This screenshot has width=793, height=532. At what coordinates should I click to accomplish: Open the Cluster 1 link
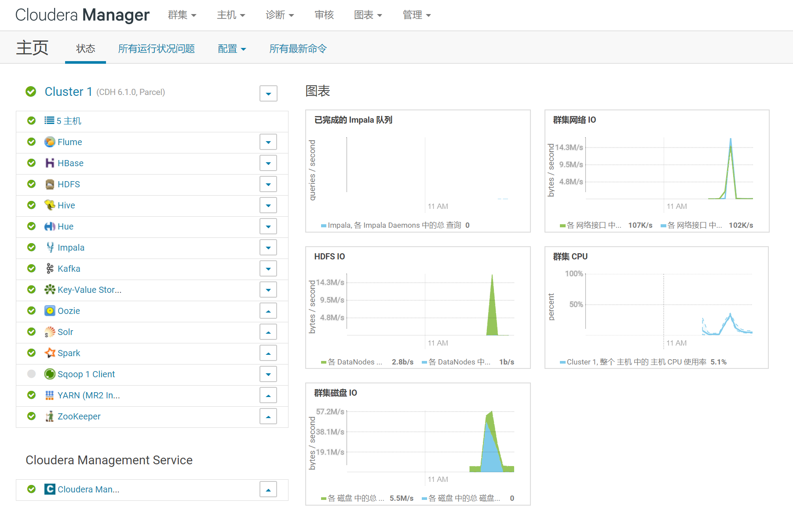69,91
